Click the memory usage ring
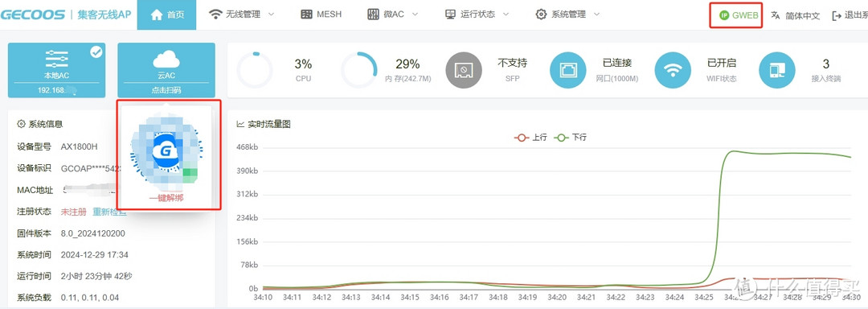The image size is (868, 309). (358, 70)
